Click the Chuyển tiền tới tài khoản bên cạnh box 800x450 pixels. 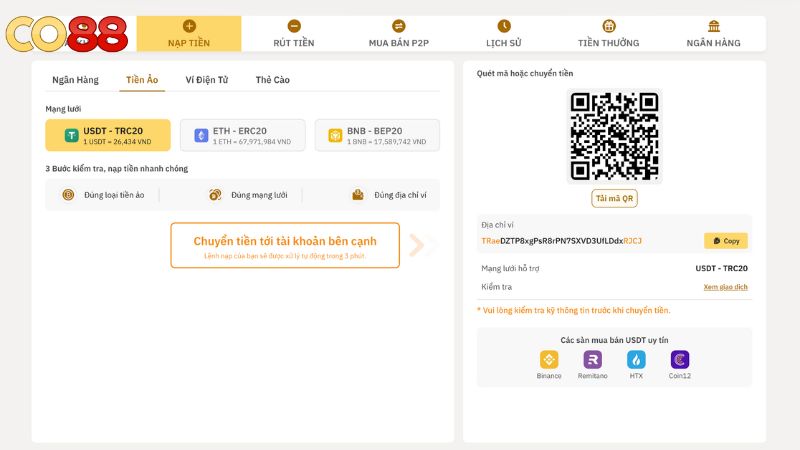pyautogui.click(x=285, y=245)
